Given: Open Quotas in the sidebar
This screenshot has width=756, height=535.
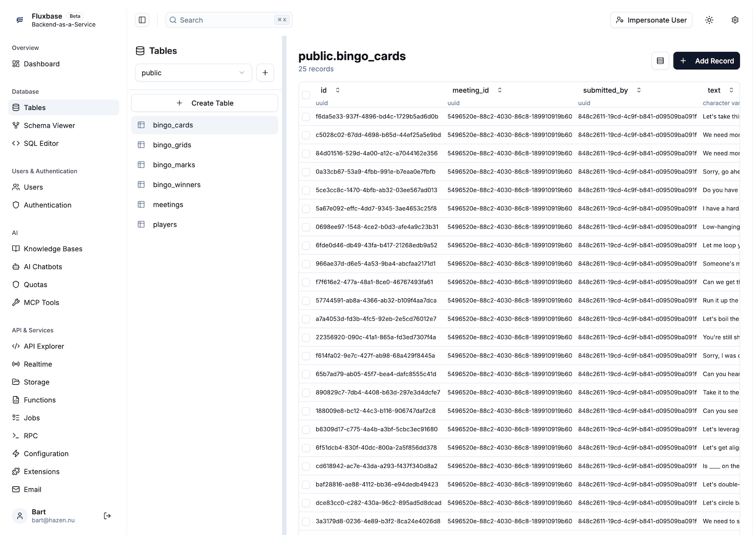Looking at the screenshot, I should pos(64,284).
